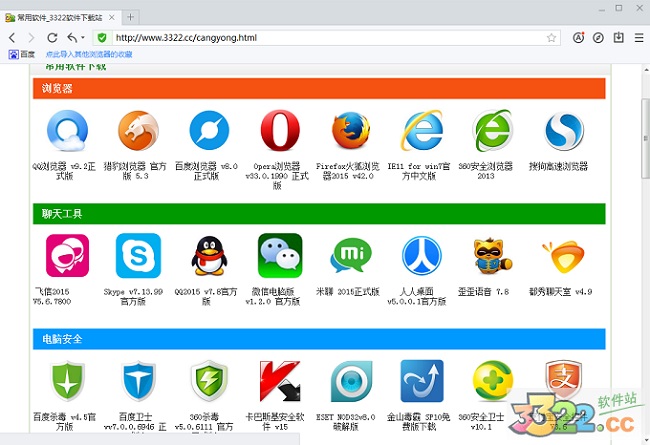
Task: Click 百度杀毒 v4.5官方版 text label
Action: click(64, 421)
